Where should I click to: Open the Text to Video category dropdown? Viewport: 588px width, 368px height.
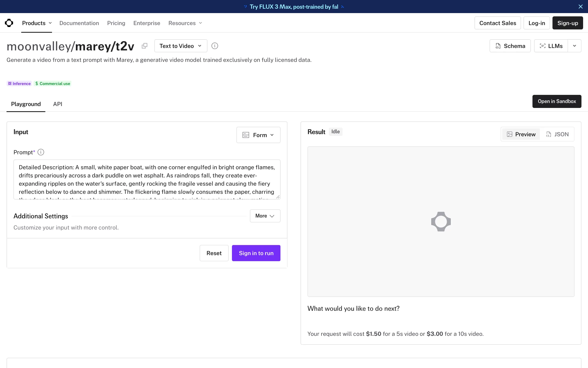[181, 46]
